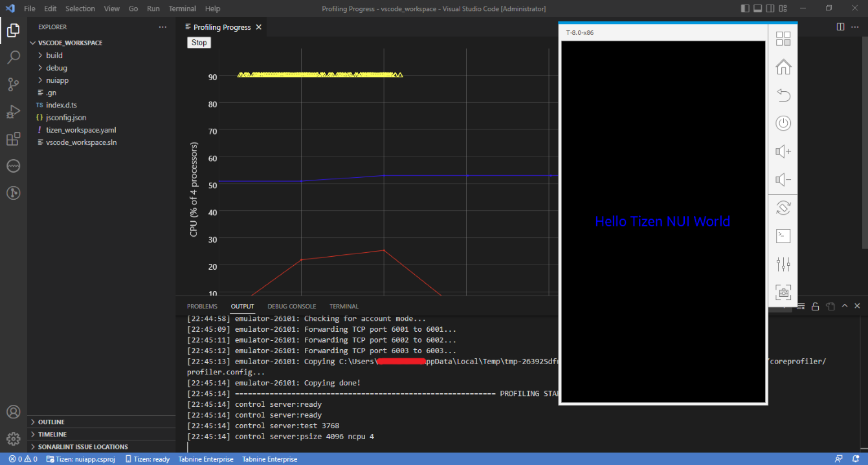Screen dimensions: 868x465
Task: Decrease the emulator volume
Action: (x=783, y=179)
